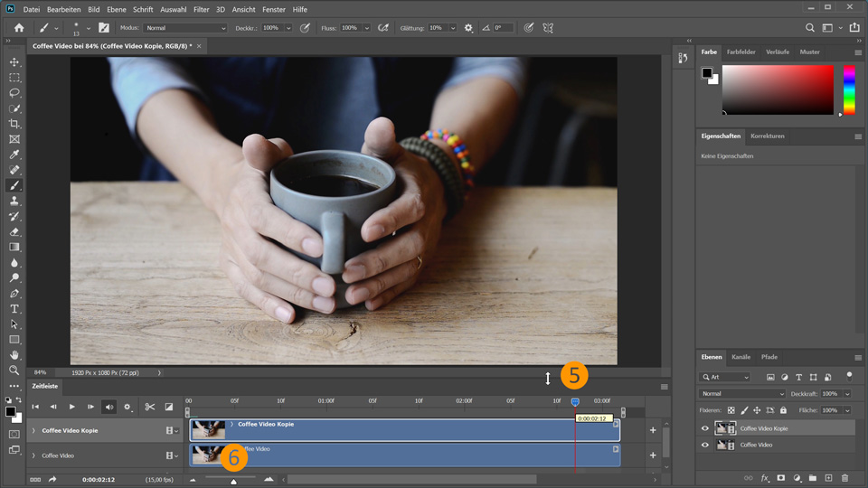Image resolution: width=868 pixels, height=488 pixels.
Task: Switch to the Korrekturen tab
Action: 767,136
